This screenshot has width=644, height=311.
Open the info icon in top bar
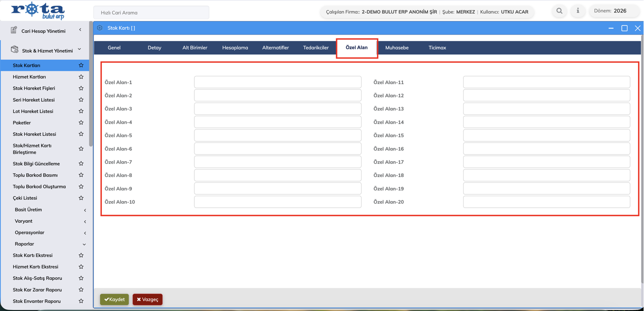578,11
